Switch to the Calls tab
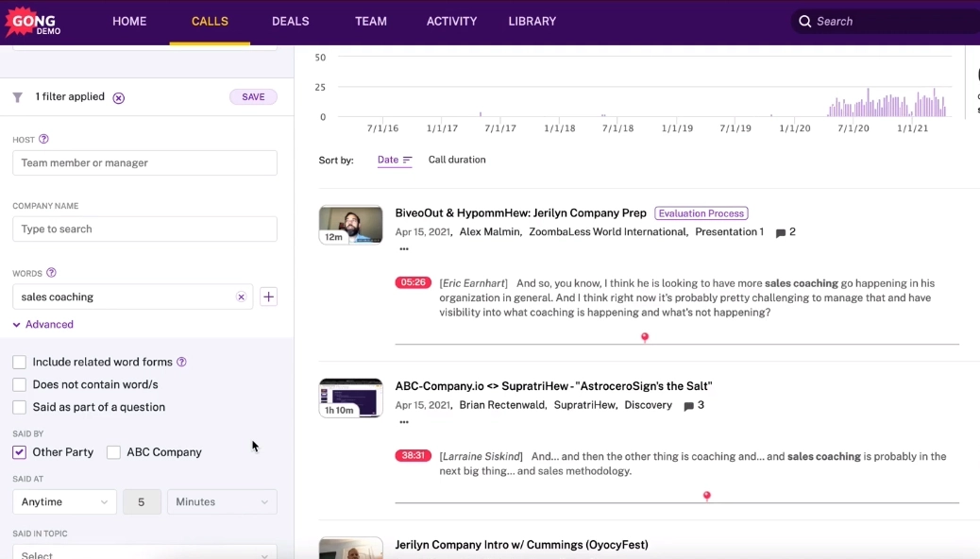The width and height of the screenshot is (980, 559). [210, 22]
